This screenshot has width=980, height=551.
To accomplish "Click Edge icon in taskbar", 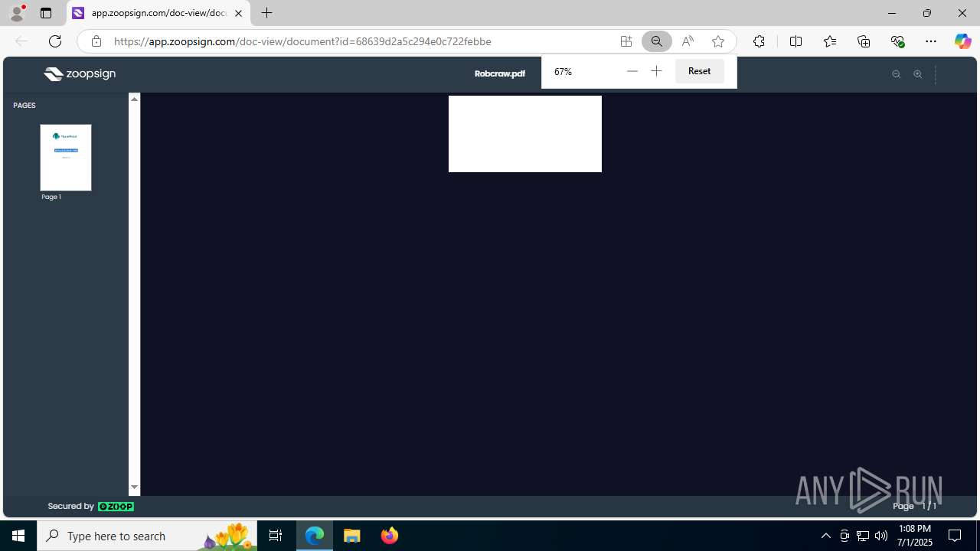I will [x=315, y=536].
